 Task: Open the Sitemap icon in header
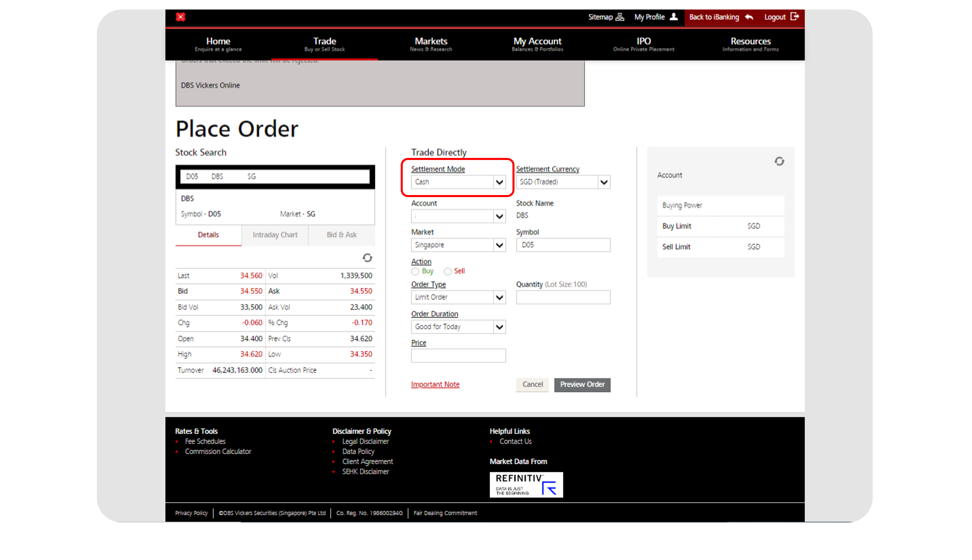pyautogui.click(x=619, y=17)
